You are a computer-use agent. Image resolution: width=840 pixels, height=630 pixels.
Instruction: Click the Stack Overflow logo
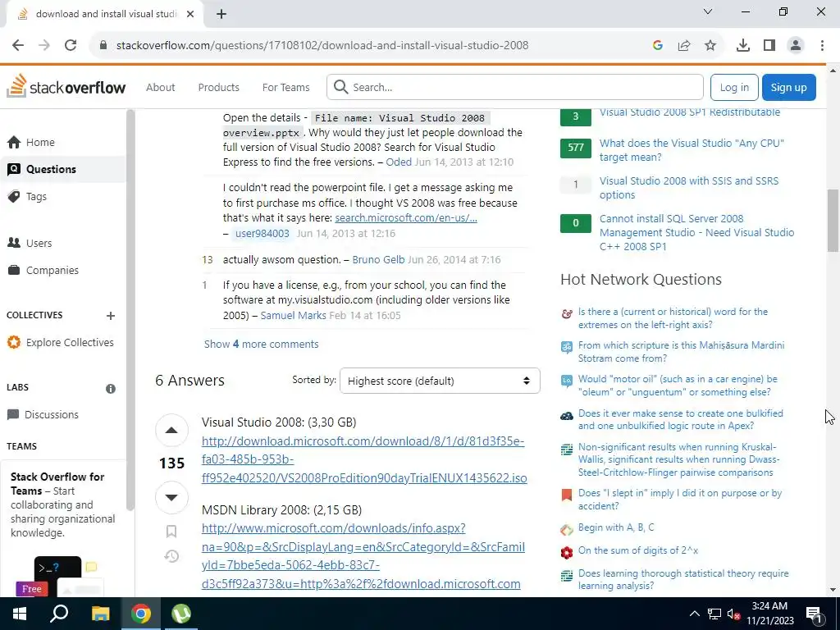66,87
